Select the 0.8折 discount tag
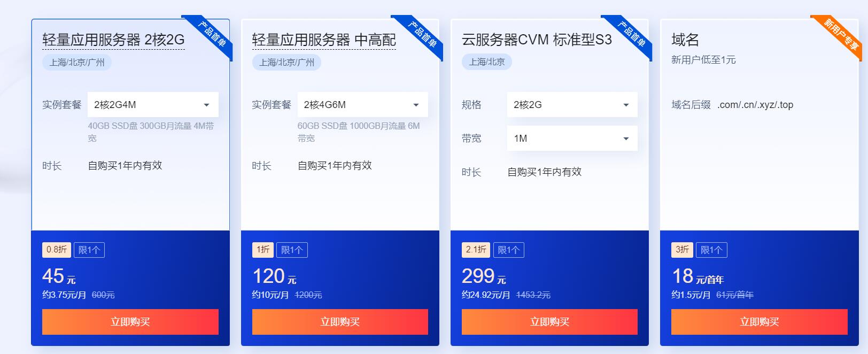This screenshot has width=868, height=354. point(57,250)
